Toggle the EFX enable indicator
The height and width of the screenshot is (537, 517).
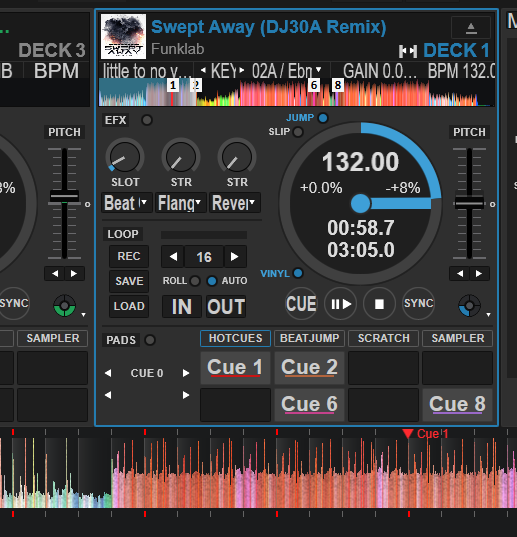[147, 120]
